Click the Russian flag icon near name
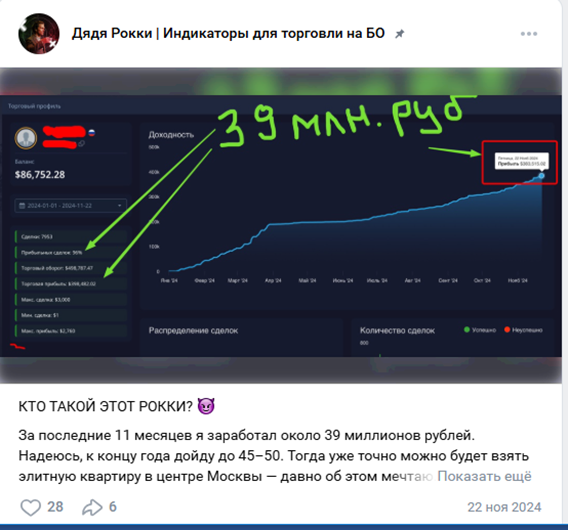 click(x=92, y=133)
